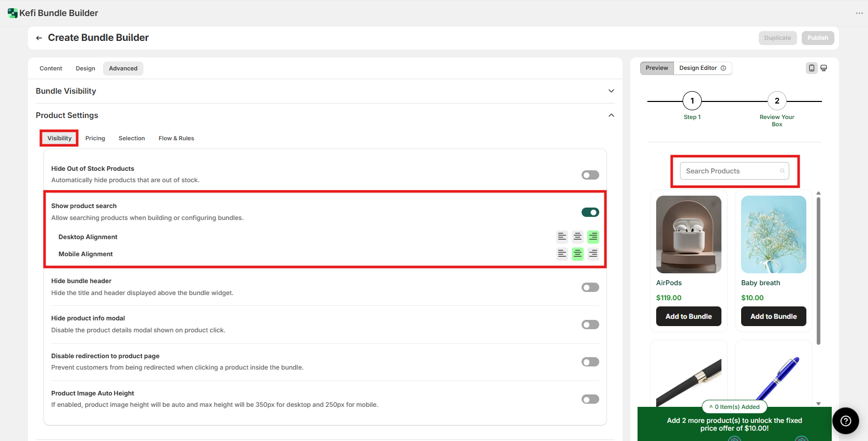The height and width of the screenshot is (441, 868).
Task: Open the three-dot menu in the top bar
Action: pyautogui.click(x=859, y=13)
